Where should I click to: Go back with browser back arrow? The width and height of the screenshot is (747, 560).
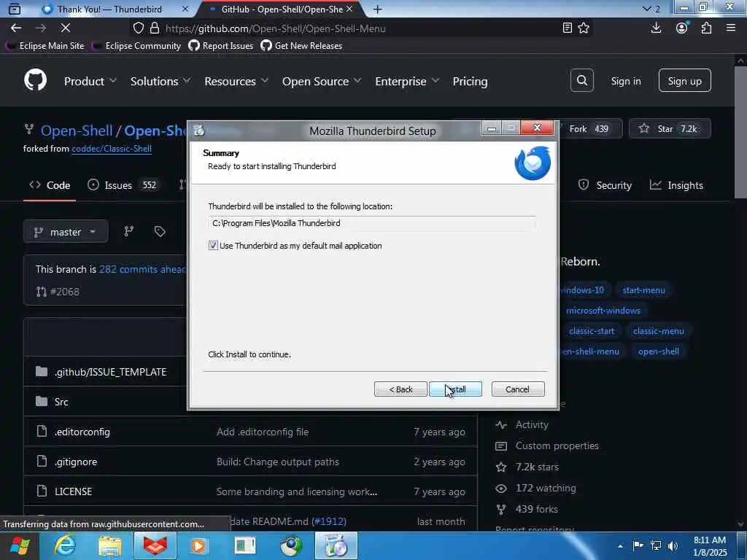point(16,28)
